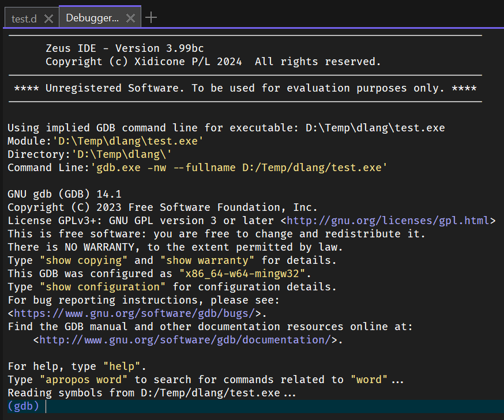Click 'For bug reporting instructions' line

(144, 300)
